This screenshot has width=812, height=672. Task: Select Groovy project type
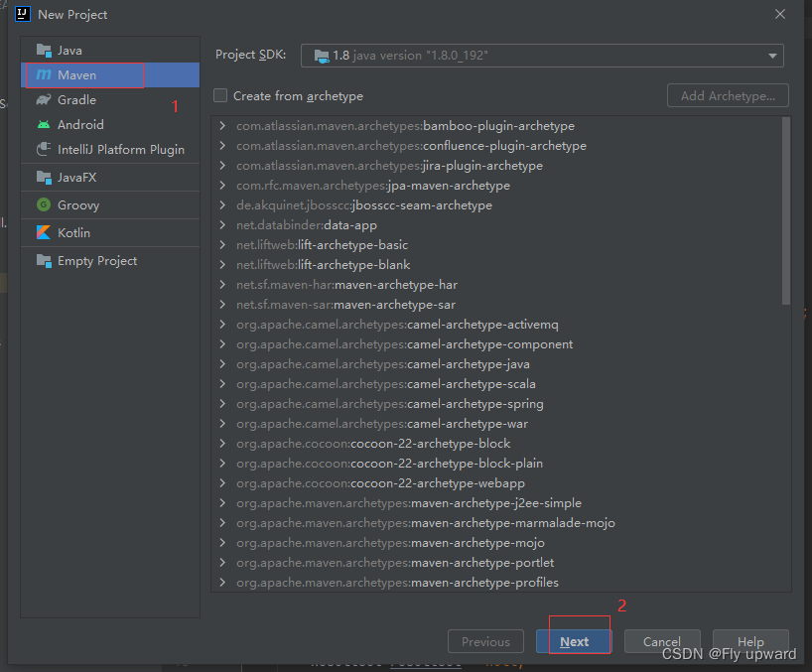coord(110,205)
